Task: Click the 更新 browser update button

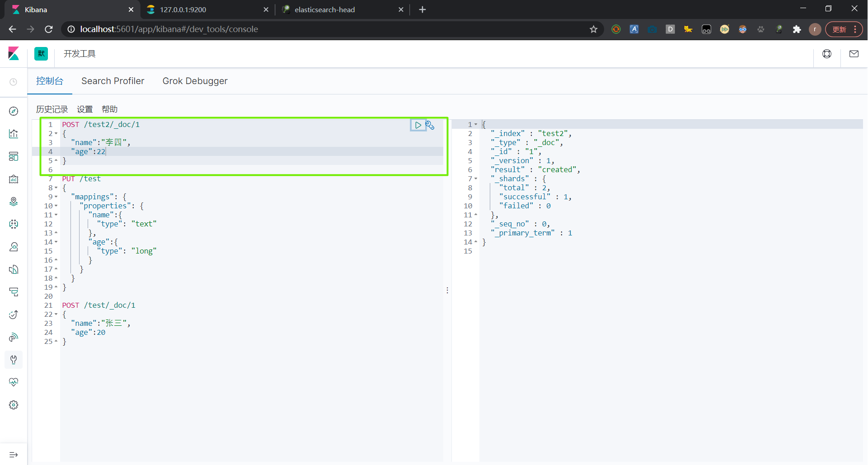Action: [844, 29]
